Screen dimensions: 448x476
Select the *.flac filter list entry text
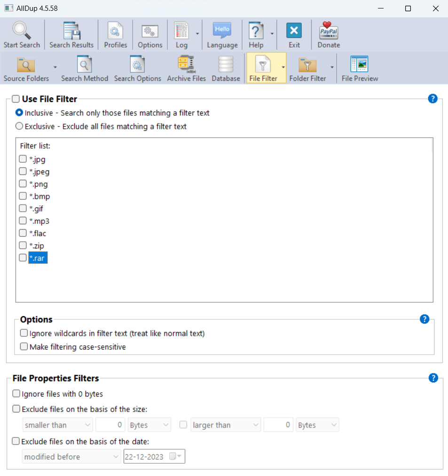[x=38, y=233]
